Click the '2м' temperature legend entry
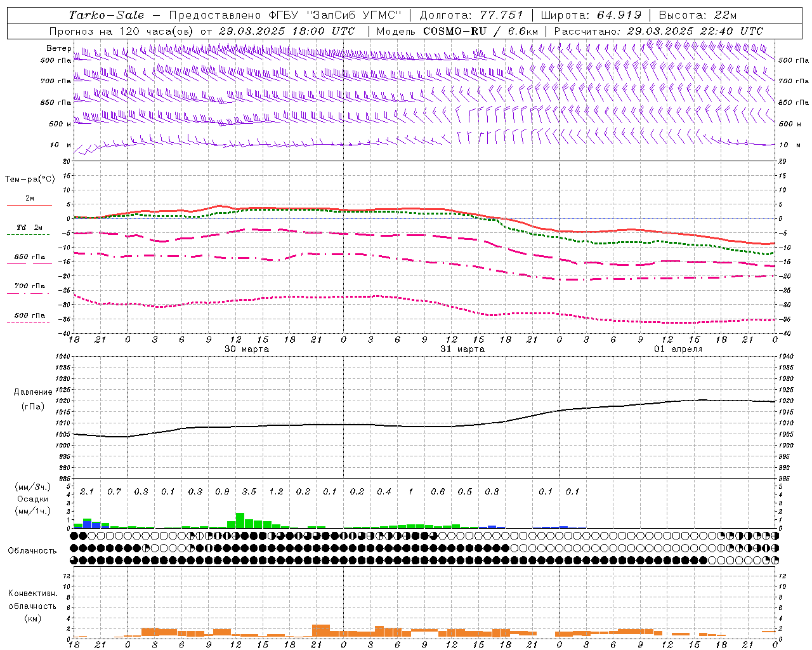812x650 pixels. 30,199
